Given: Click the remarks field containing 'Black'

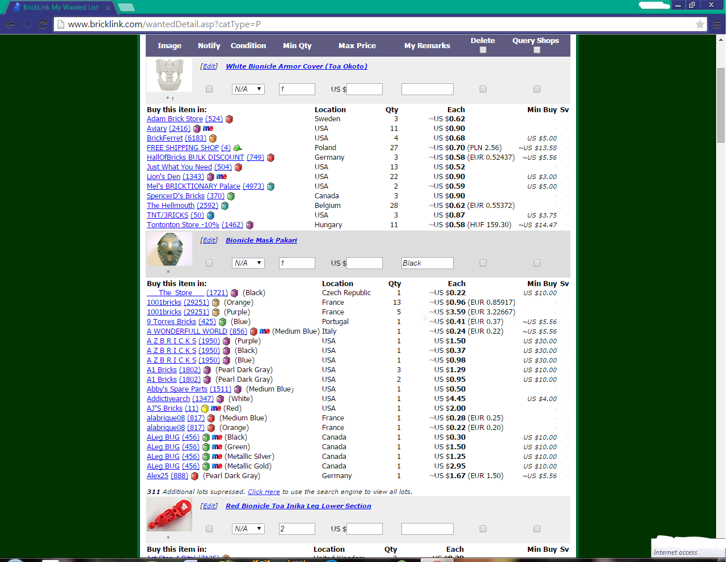Looking at the screenshot, I should tap(428, 263).
